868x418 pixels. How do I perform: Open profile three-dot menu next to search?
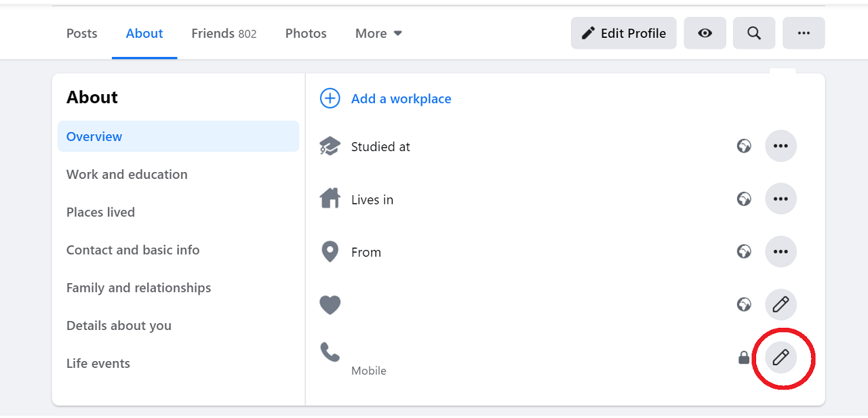[x=804, y=33]
